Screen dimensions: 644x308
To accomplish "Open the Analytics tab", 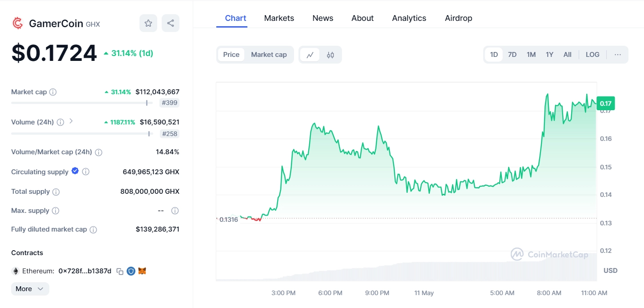I will click(409, 18).
